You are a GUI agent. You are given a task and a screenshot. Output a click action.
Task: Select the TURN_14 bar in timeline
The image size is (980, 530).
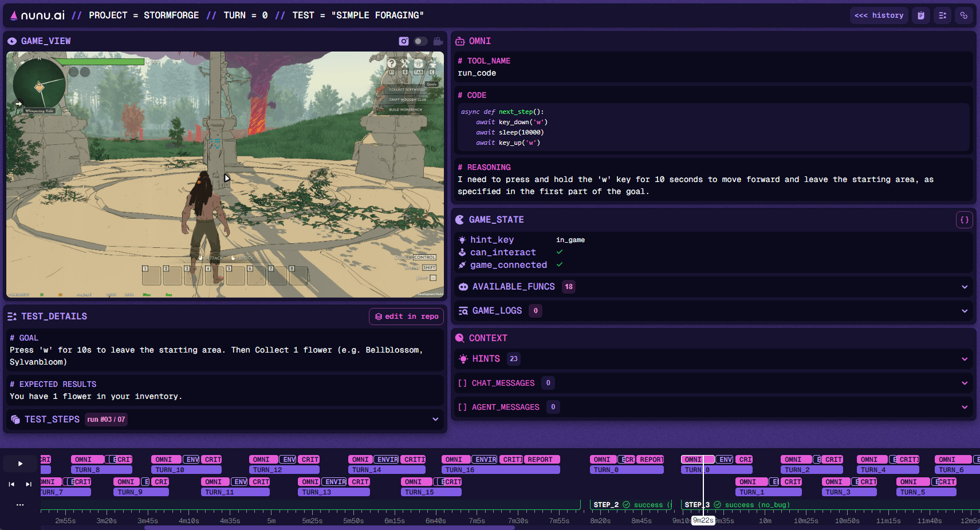387,470
